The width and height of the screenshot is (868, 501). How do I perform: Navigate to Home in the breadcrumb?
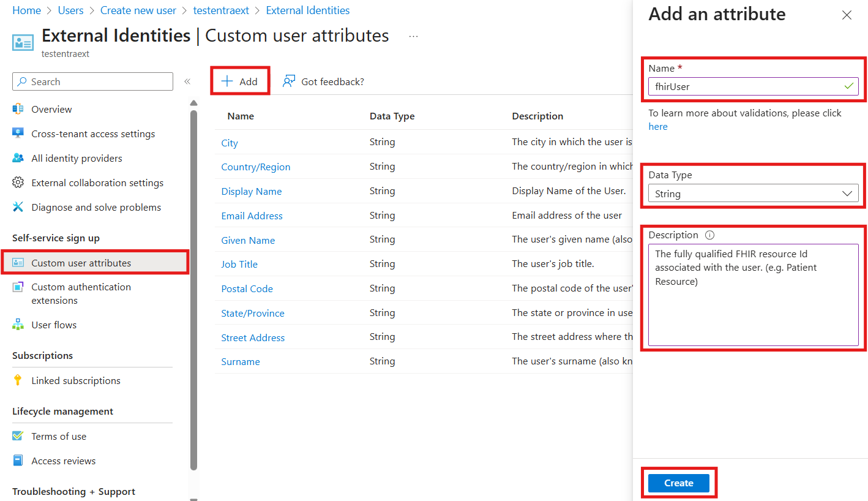coord(26,10)
